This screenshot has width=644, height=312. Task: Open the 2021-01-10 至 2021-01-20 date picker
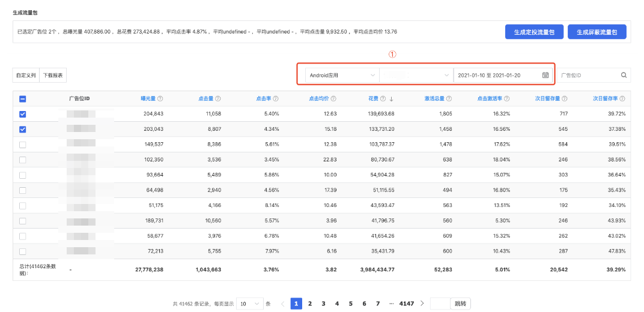pos(503,76)
